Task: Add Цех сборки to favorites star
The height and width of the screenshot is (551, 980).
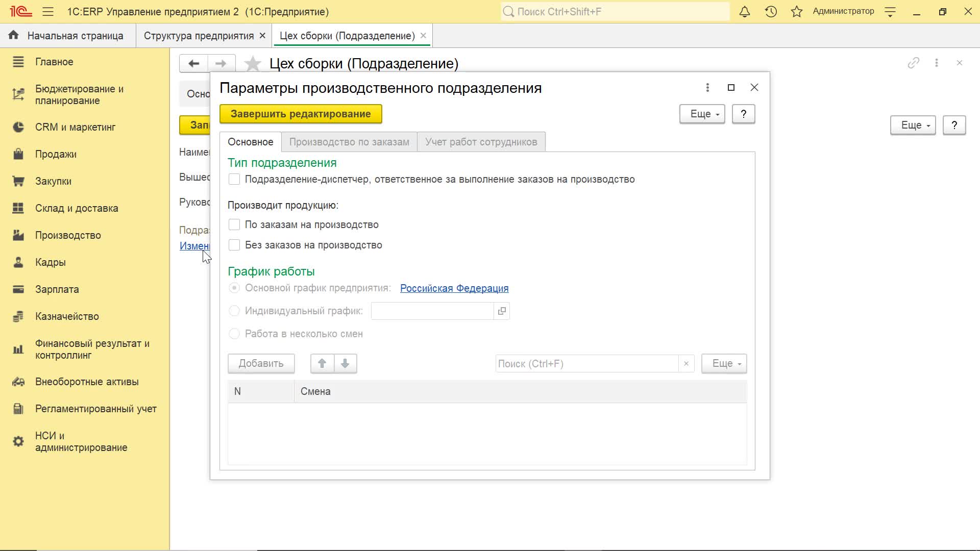Action: [x=252, y=64]
